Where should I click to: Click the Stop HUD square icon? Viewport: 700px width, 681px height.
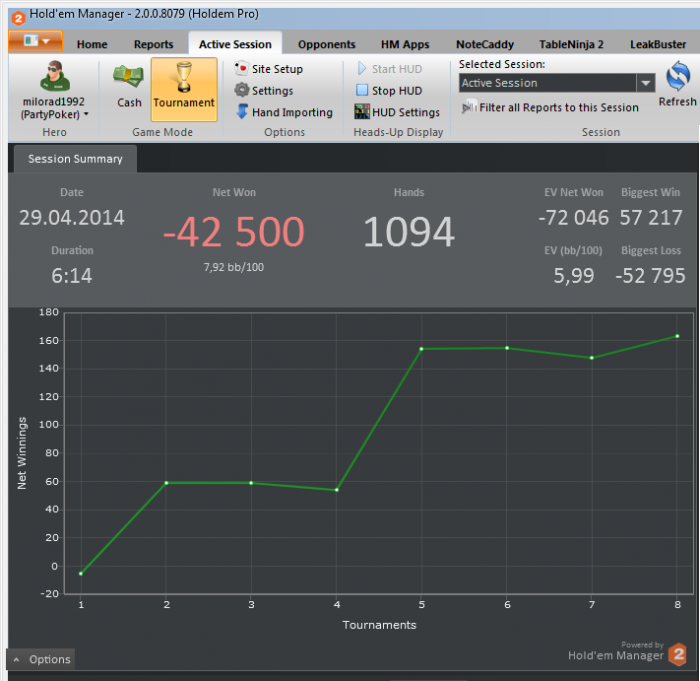coord(362,90)
